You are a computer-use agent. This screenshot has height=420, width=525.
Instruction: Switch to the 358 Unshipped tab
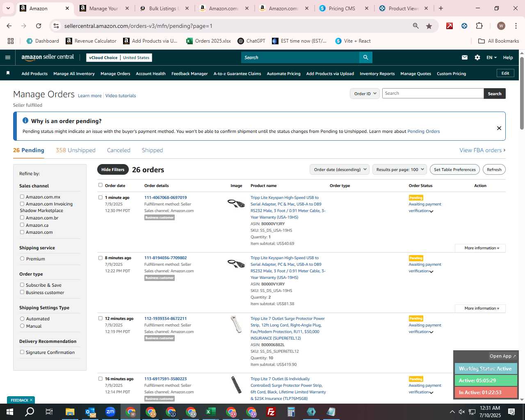pos(75,150)
